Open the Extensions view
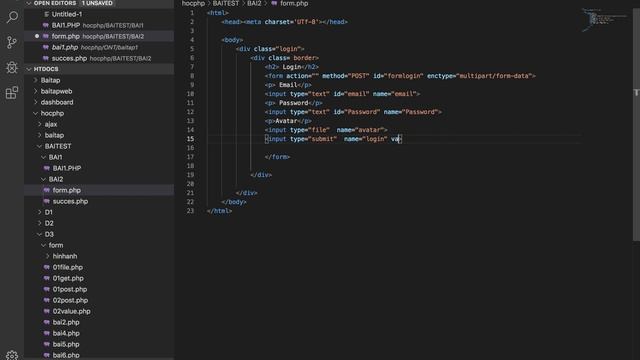Viewport: 640px width, 360px height. coord(12,93)
